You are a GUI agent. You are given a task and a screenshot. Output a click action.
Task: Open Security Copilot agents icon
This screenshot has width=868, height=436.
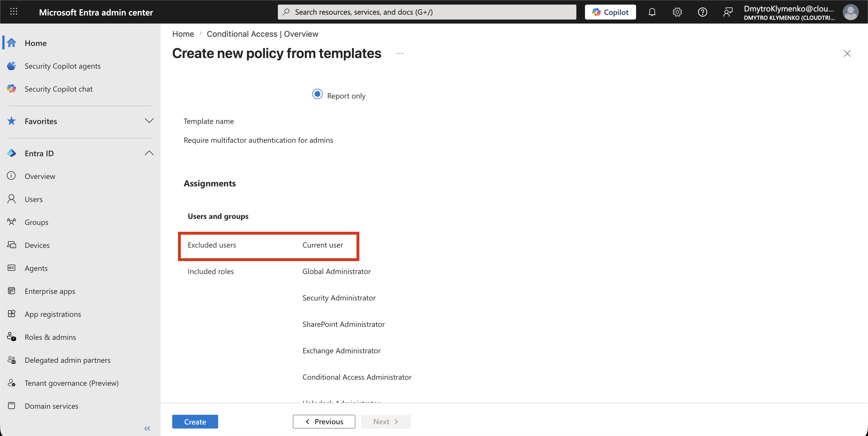click(x=11, y=66)
